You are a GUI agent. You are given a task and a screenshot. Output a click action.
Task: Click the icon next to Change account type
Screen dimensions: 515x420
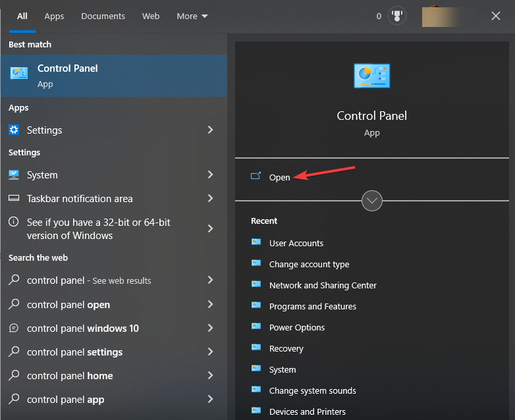point(256,263)
